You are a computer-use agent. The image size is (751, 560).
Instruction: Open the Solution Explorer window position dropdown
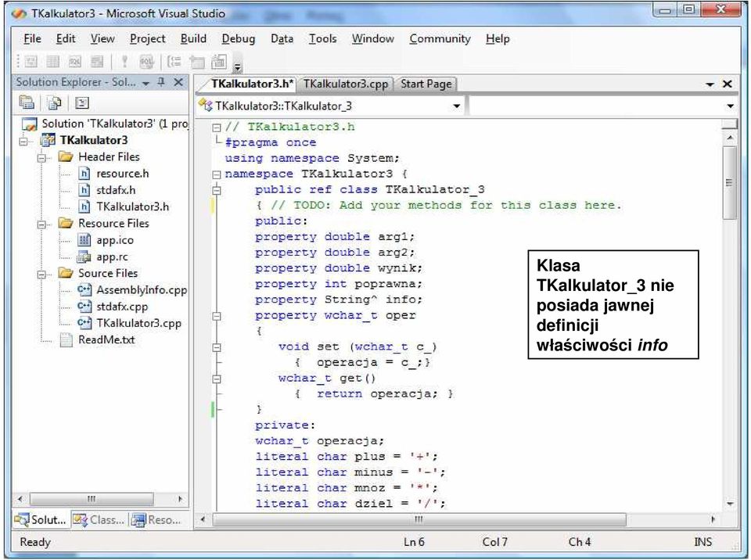click(146, 84)
